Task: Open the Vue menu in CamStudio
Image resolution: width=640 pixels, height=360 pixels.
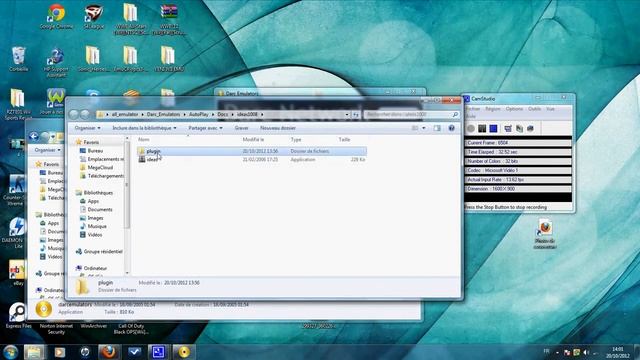Action: (x=550, y=109)
